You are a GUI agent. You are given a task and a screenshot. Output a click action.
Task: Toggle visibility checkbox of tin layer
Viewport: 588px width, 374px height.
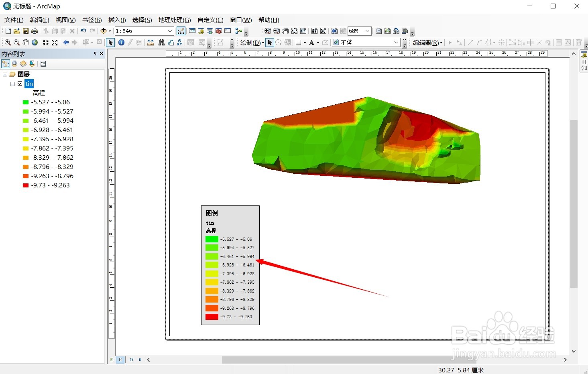point(20,83)
